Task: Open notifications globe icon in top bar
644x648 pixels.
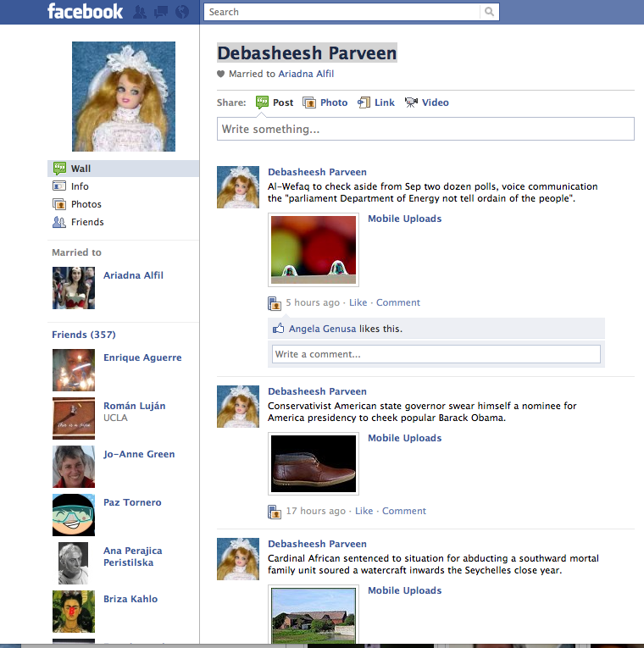Action: coord(182,12)
